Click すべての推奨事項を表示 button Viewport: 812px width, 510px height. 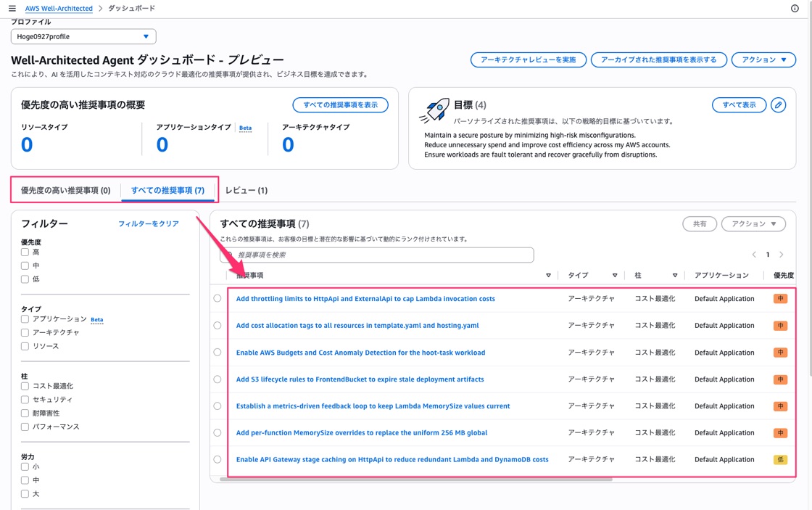tap(340, 104)
